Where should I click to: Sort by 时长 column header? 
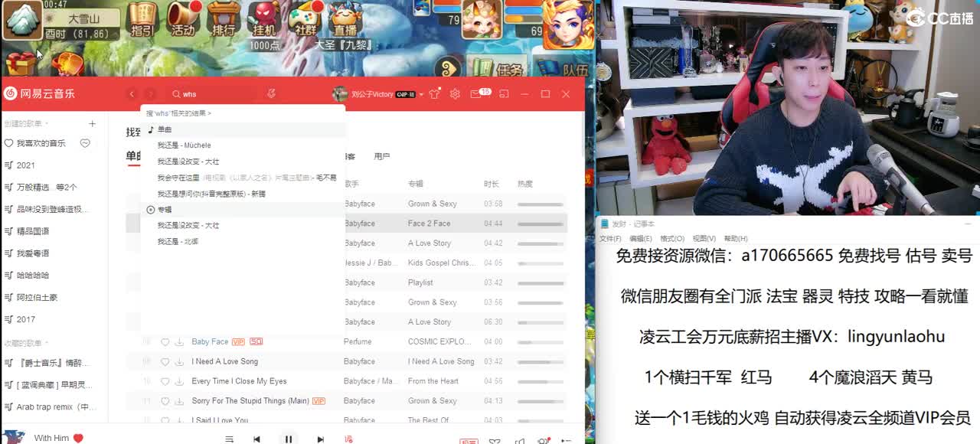pyautogui.click(x=492, y=184)
